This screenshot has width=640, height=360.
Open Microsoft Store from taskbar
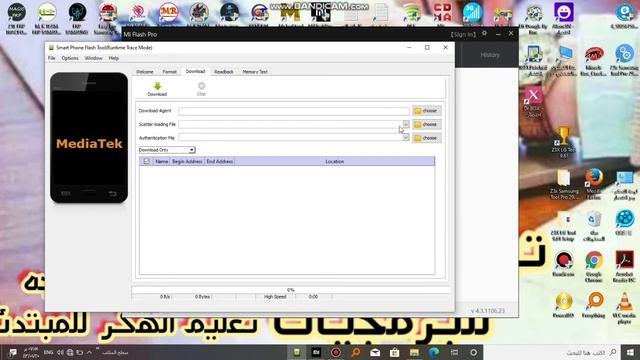coord(394,352)
